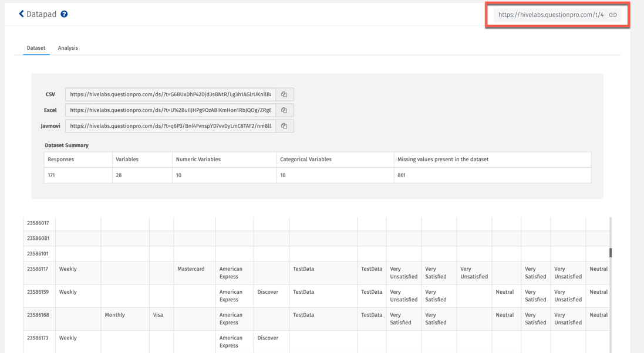Click the Visa cell in the table
644x353 pixels.
click(x=158, y=315)
